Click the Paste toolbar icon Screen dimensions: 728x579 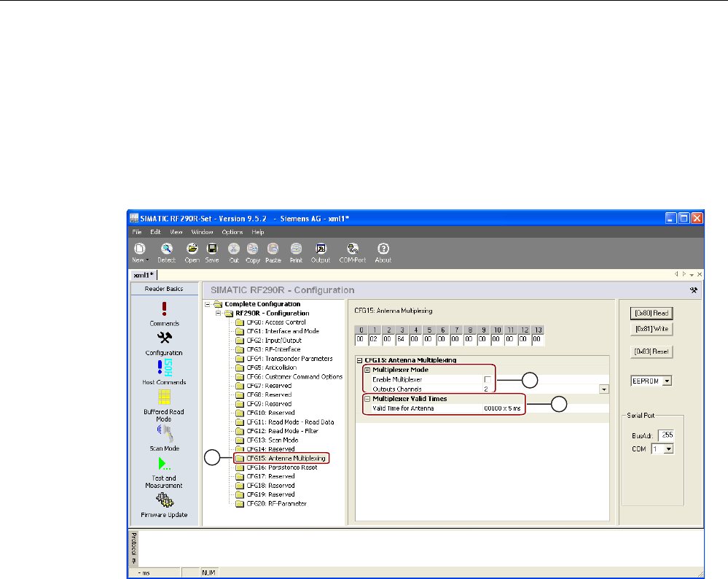click(x=273, y=249)
